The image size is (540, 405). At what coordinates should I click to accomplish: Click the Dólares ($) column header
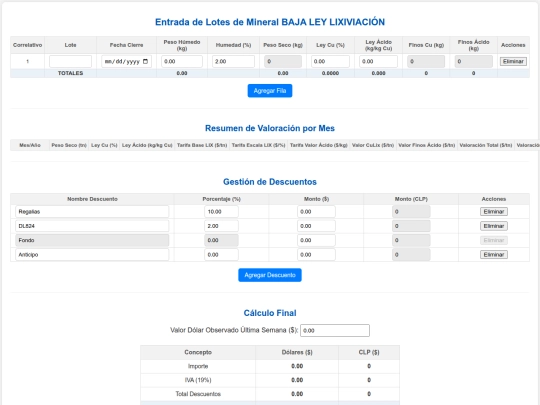click(297, 352)
